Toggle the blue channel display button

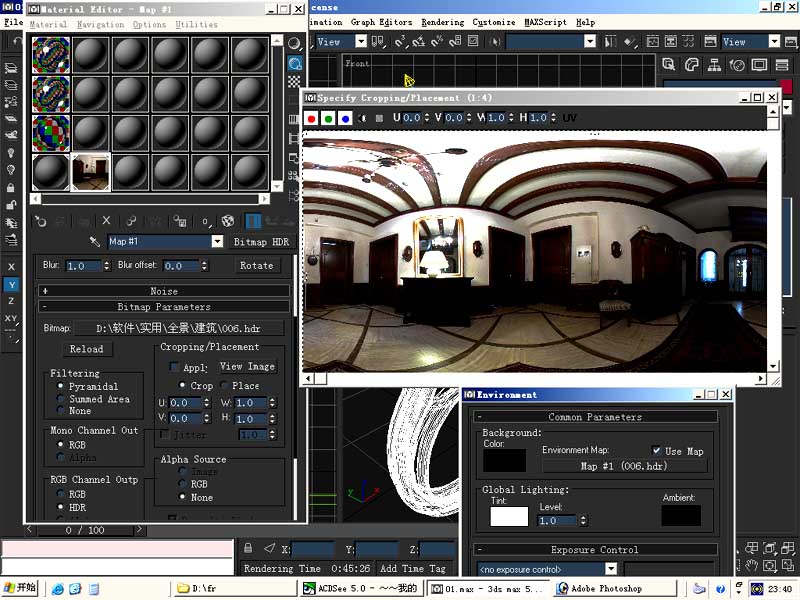(x=345, y=118)
